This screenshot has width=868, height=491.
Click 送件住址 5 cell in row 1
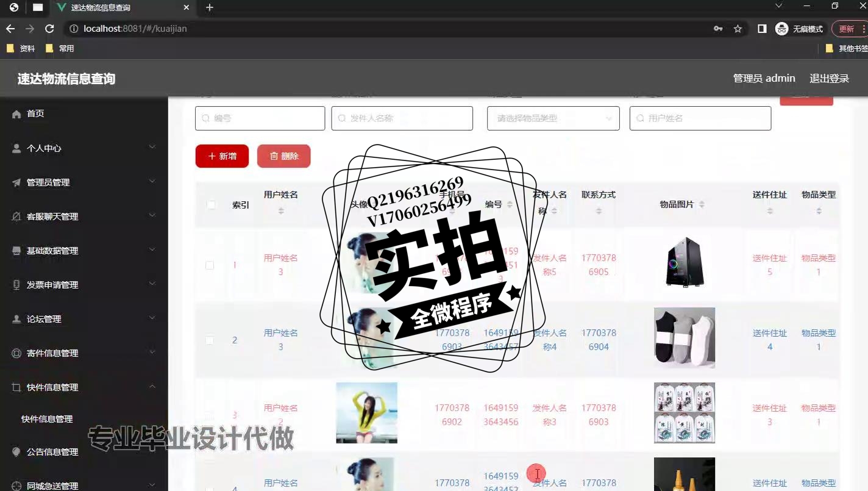coord(770,265)
